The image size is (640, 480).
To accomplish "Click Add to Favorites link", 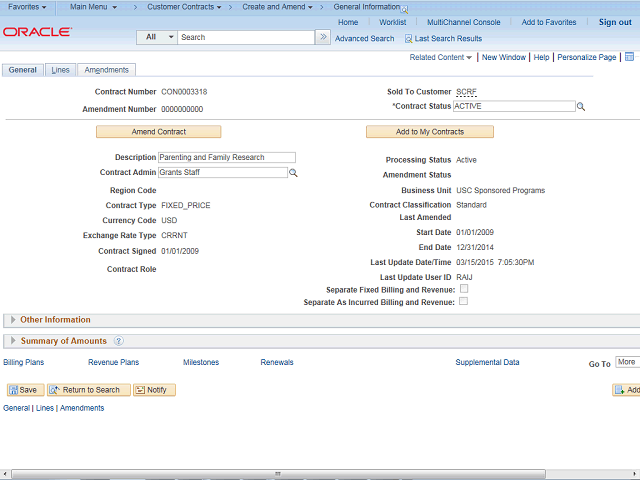I will [x=549, y=22].
